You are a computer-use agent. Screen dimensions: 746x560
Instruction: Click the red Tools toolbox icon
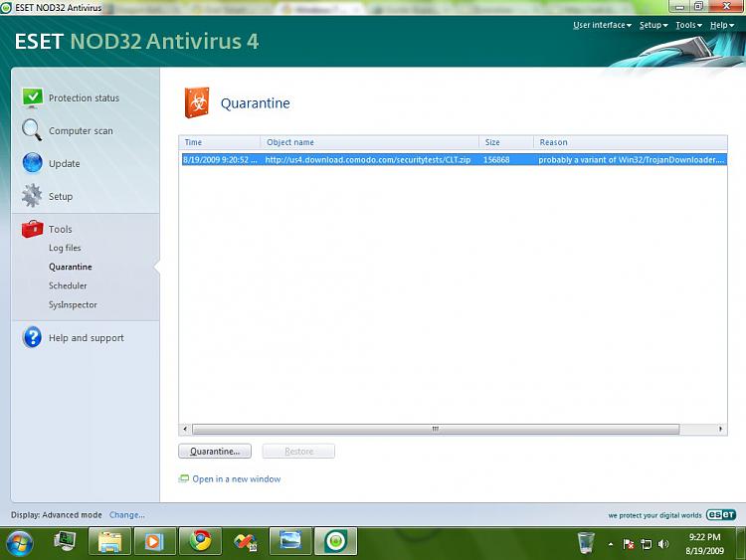[33, 229]
